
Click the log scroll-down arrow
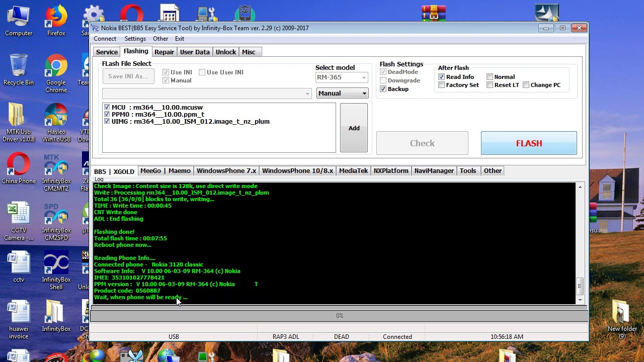(x=580, y=300)
